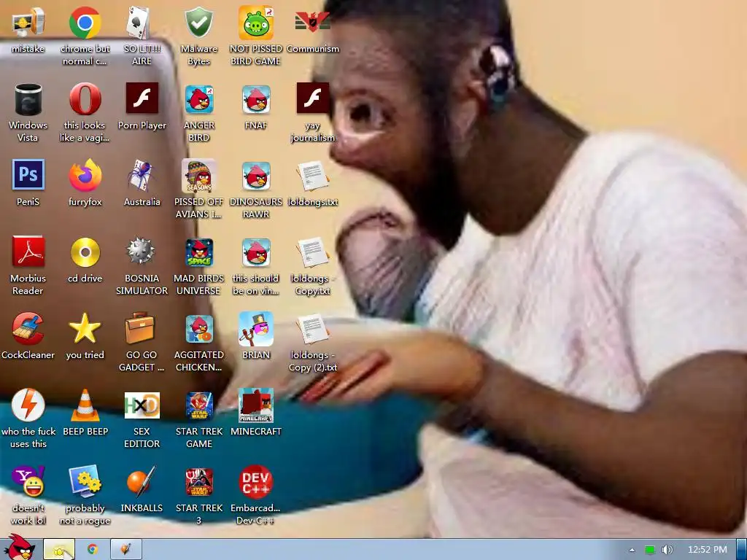Screen dimensions: 747x560
Task: Launch the 'Morbius Reader' Adobe icon
Action: point(28,252)
